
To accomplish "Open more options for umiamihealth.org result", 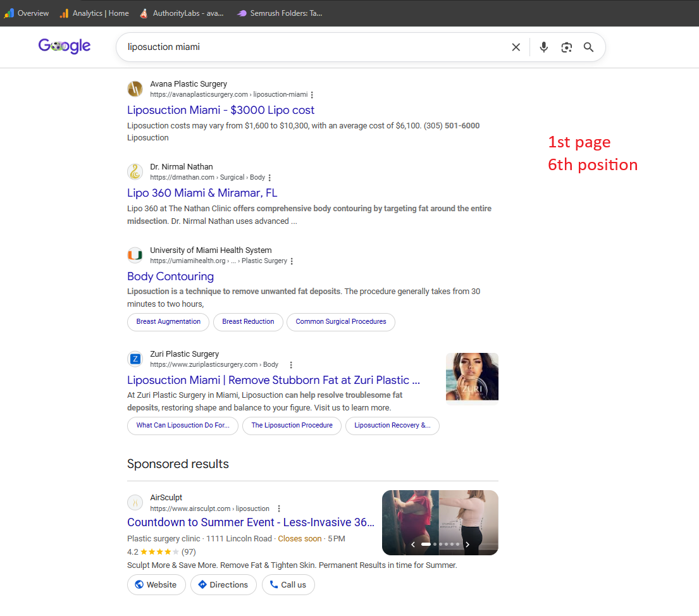I will [292, 261].
